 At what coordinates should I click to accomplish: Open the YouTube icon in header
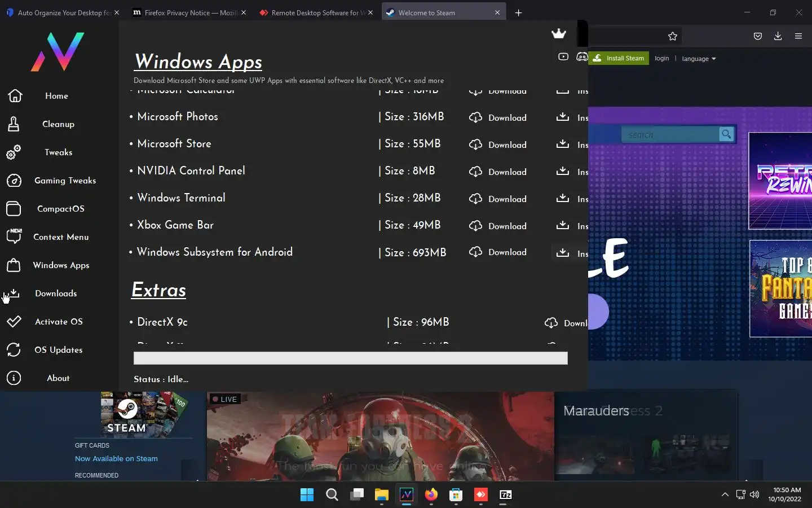coord(563,56)
